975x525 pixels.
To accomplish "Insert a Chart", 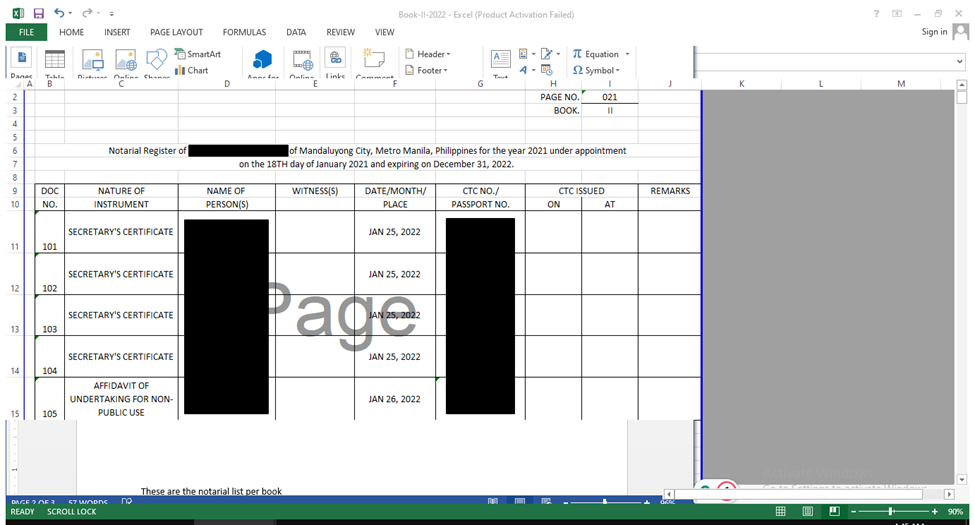I will (x=192, y=70).
